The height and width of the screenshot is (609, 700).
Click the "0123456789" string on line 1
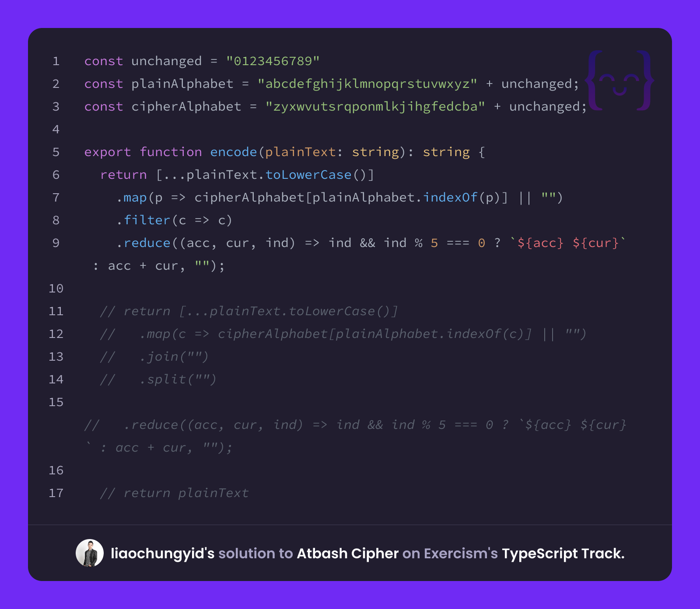coord(273,61)
